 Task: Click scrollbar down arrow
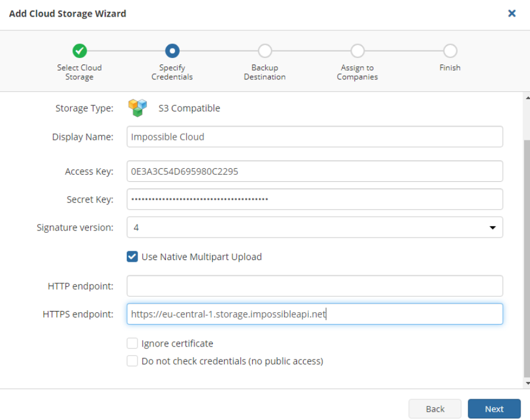pos(527,383)
